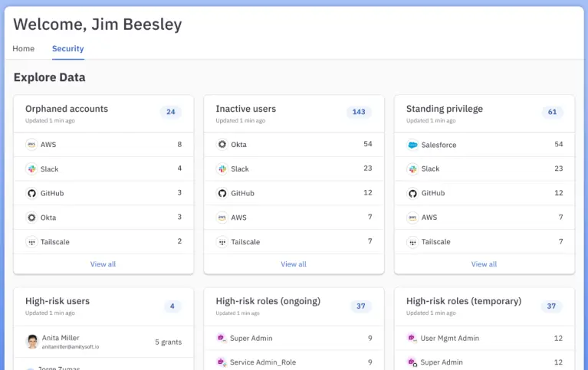Viewport: 588px width, 370px height.
Task: Click the High-risk users count badge
Action: tap(172, 306)
